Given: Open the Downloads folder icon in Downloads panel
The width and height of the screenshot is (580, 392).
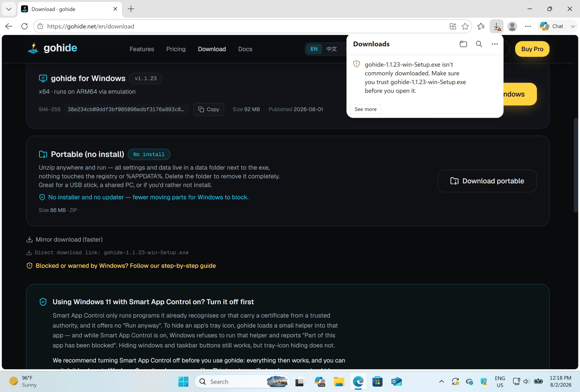Looking at the screenshot, I should 463,44.
